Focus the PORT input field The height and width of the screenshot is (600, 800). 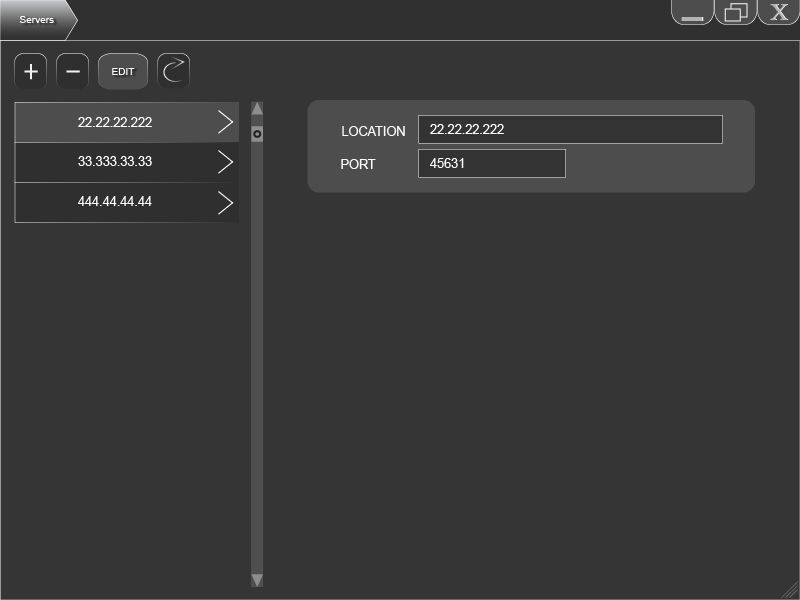coord(491,164)
